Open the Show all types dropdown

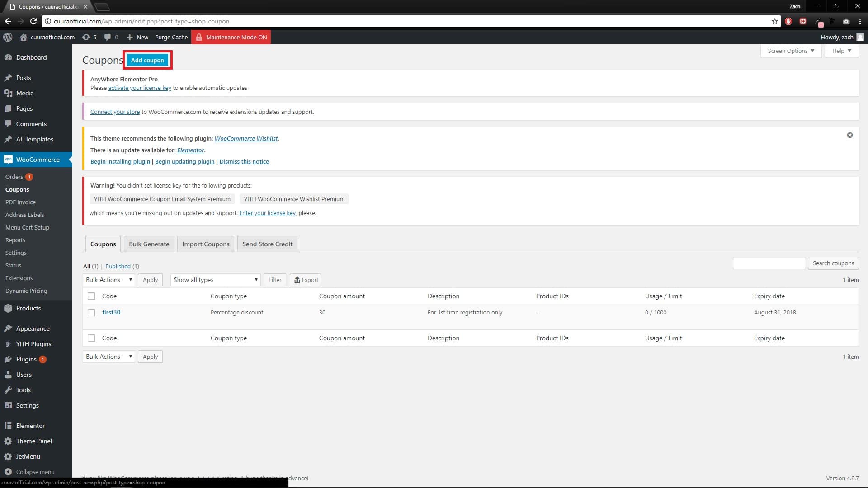coord(215,280)
